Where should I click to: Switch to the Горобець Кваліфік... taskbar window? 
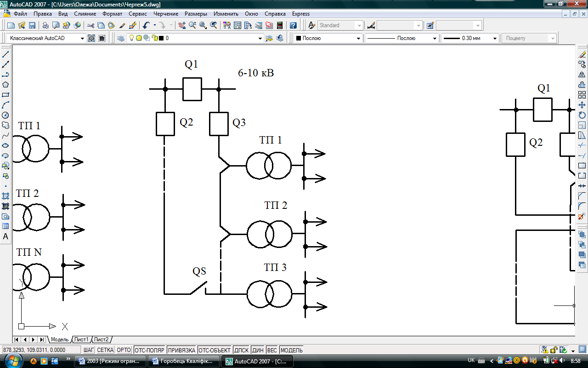point(184,361)
